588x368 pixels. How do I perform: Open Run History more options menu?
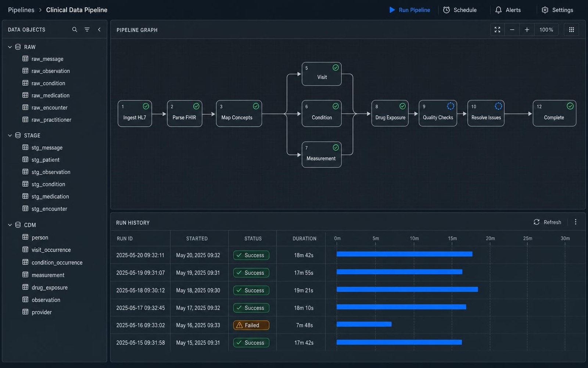tap(576, 222)
